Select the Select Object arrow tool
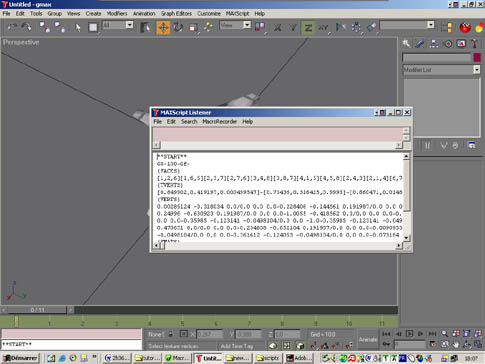485x364 pixels. [77, 27]
